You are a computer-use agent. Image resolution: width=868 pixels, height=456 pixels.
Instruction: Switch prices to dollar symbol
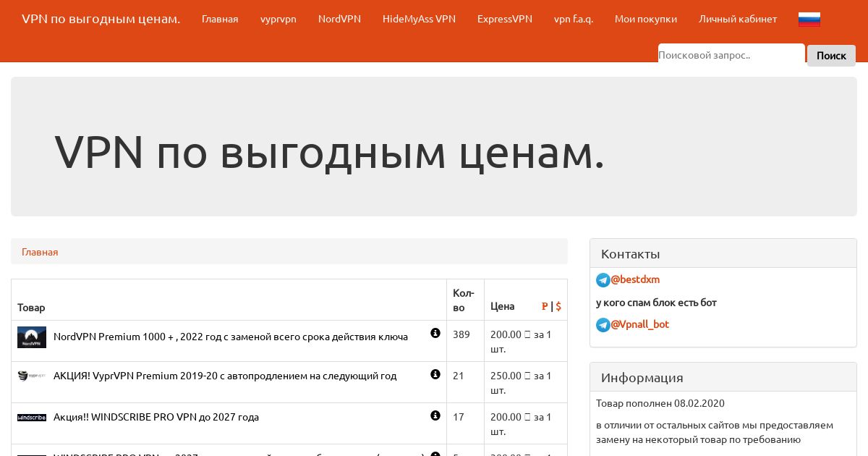tap(558, 306)
